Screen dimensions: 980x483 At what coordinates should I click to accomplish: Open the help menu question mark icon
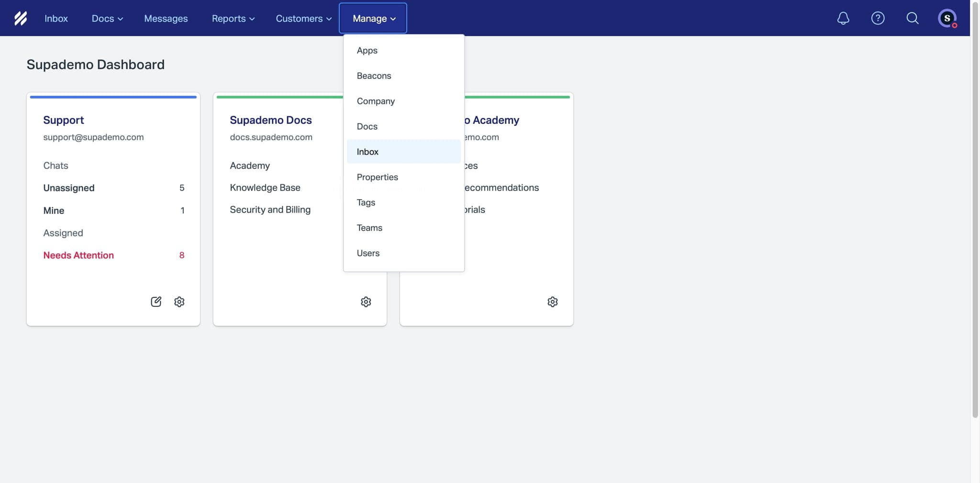pyautogui.click(x=878, y=18)
